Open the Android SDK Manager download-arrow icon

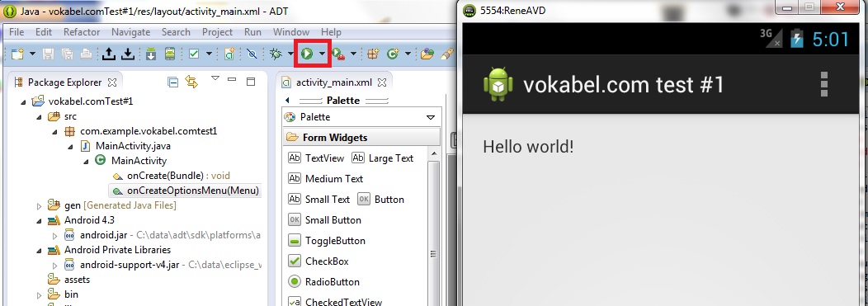click(x=151, y=54)
